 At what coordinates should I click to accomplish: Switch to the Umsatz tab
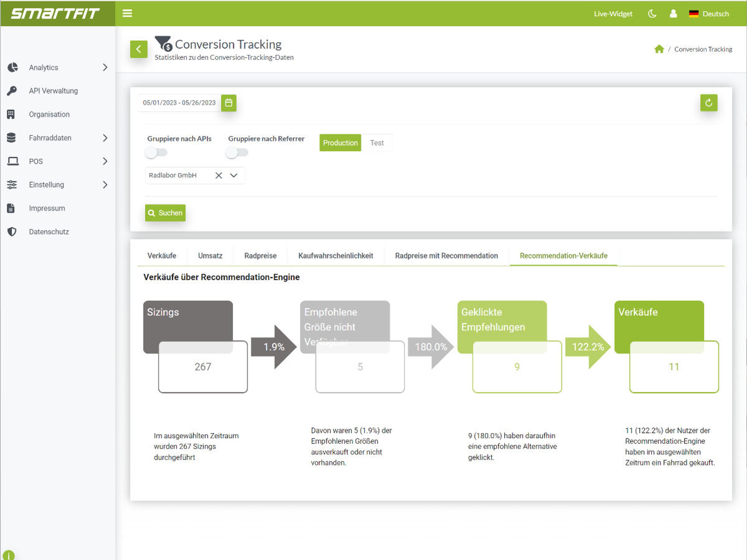click(x=210, y=255)
